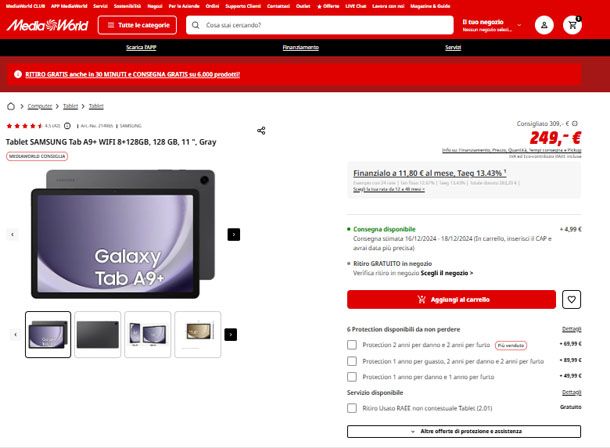Check Protection 2 anni danno e furto
This screenshot has height=448, width=610.
[352, 345]
